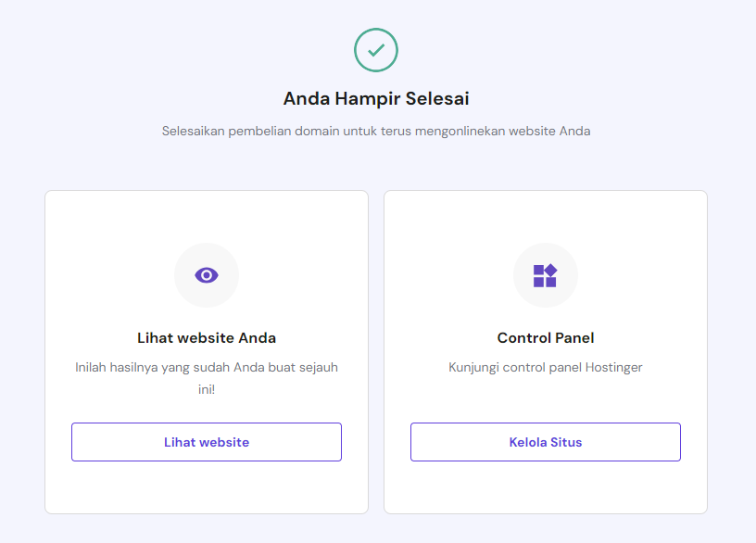
Task: Click the 'Inilah hasilnya' description text
Action: click(206, 377)
